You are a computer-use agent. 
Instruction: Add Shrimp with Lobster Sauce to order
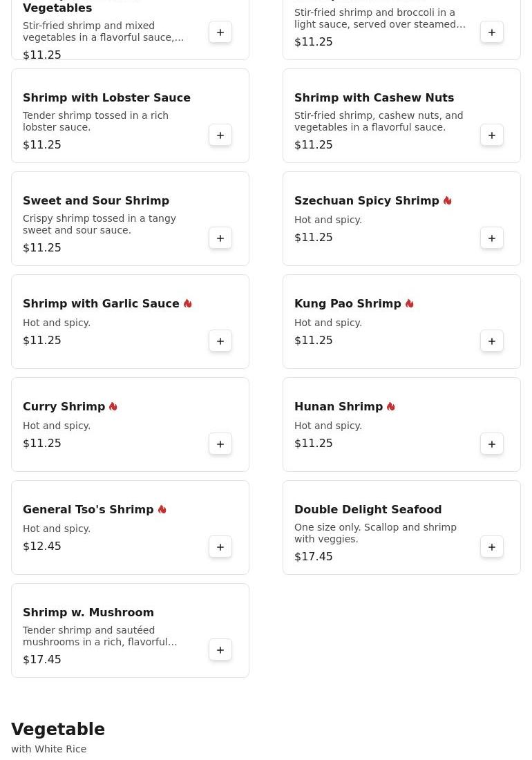click(x=220, y=135)
